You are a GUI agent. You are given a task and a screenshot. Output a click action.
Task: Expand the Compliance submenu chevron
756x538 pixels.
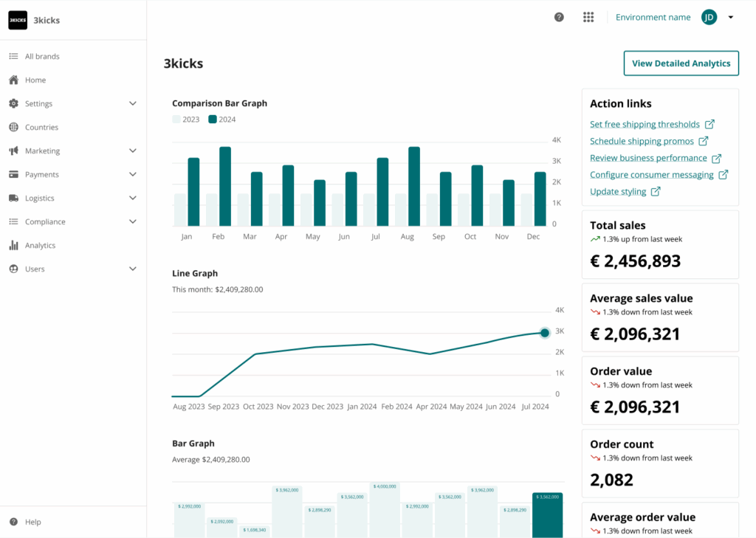pyautogui.click(x=133, y=221)
